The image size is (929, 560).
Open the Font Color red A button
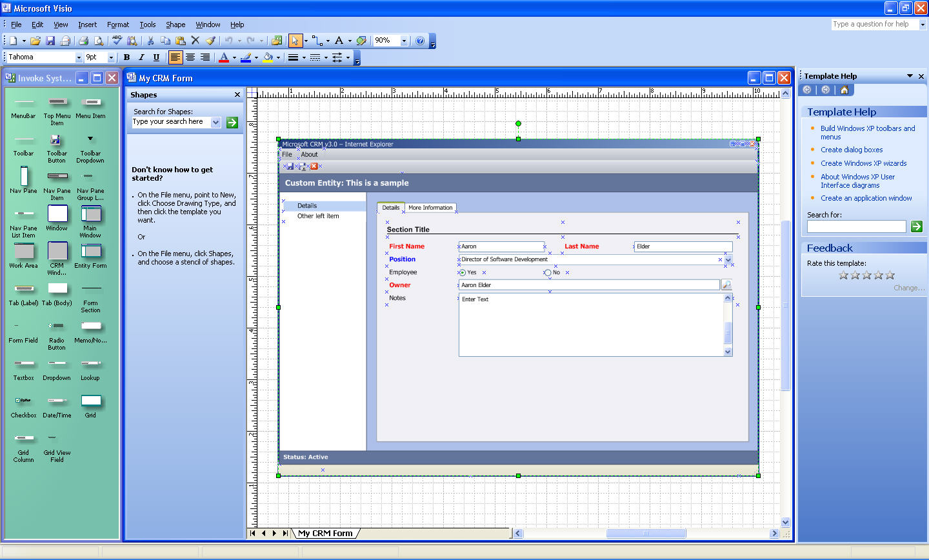(x=224, y=57)
